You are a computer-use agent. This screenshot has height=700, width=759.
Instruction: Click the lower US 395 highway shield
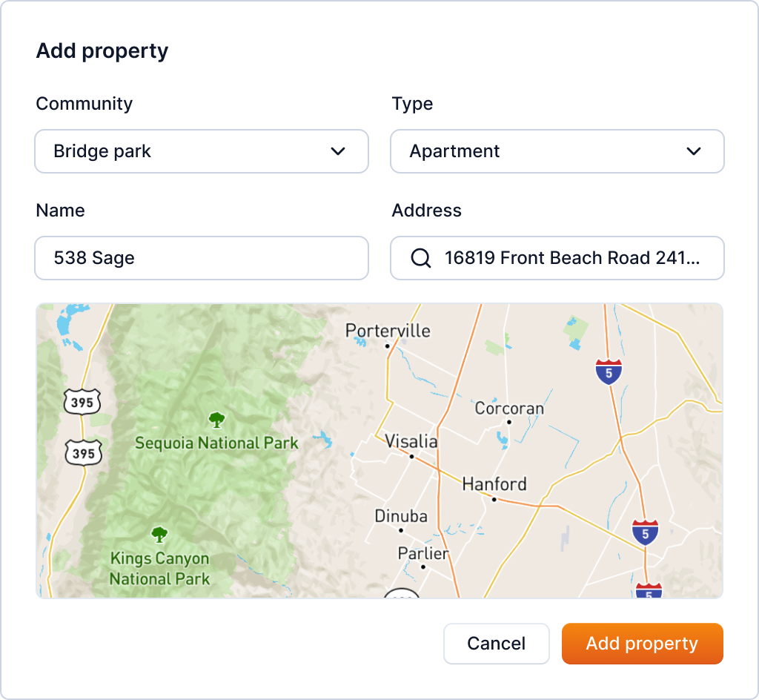[82, 452]
